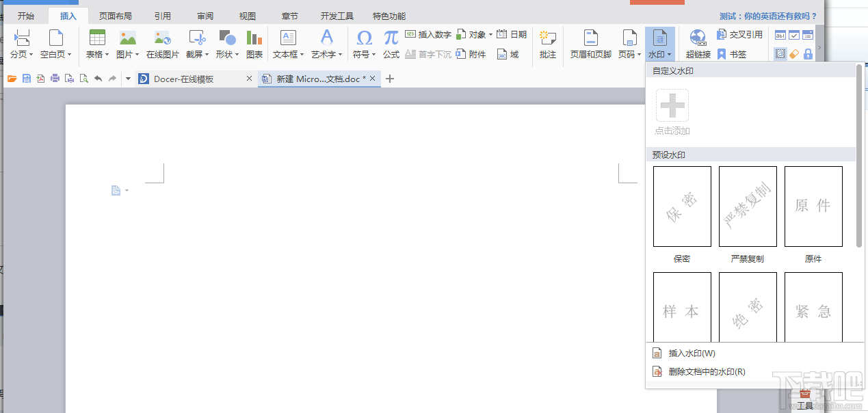Toggle form field shading icon
The width and height of the screenshot is (868, 413).
click(780, 54)
